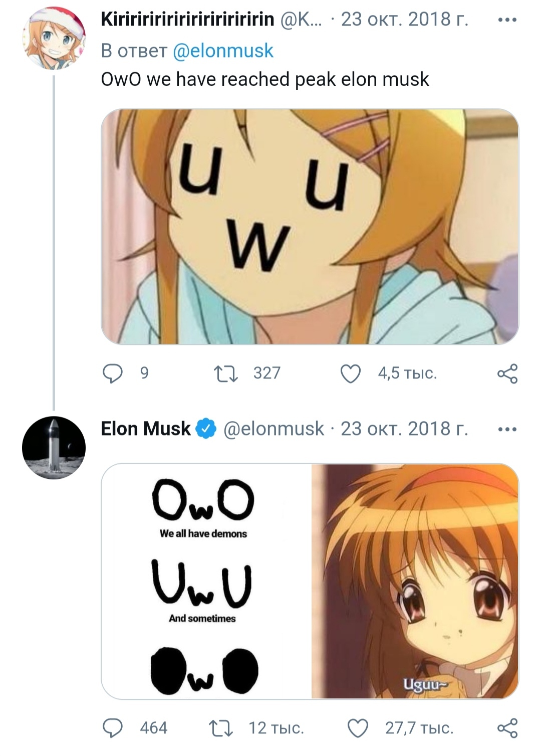Screen dimensions: 541x756
Task: Open the Uguu~ anime girl image
Action: (x=415, y=581)
